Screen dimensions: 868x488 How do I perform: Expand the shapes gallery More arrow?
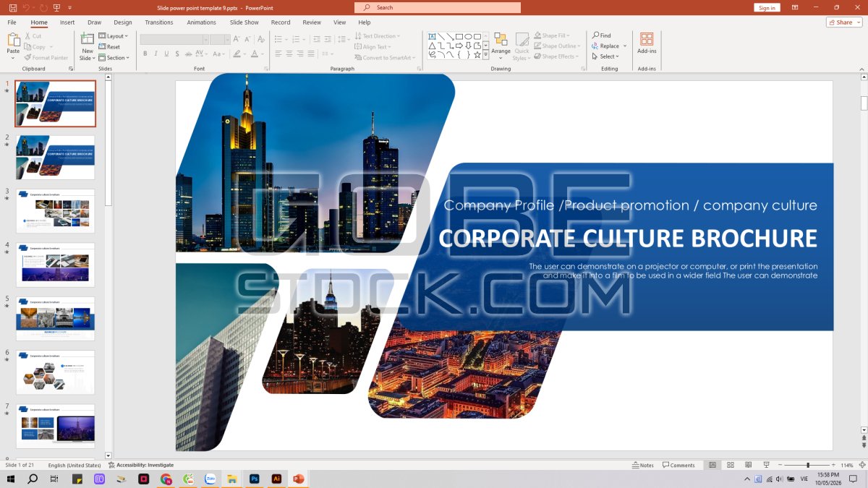click(486, 54)
